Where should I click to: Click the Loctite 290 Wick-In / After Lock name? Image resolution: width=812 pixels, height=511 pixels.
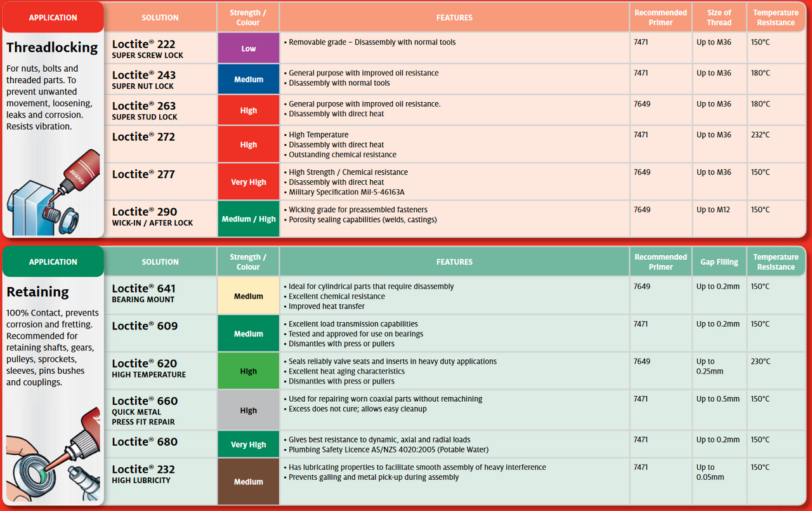(152, 216)
